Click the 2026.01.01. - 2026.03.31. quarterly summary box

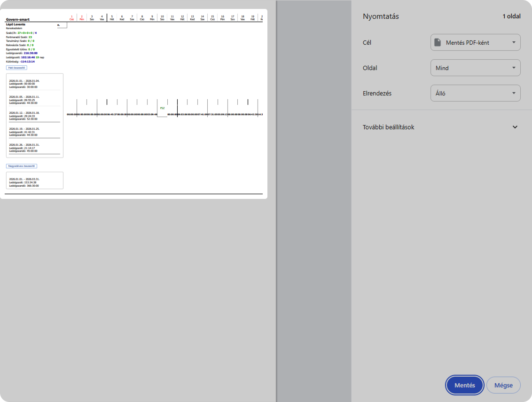34,182
